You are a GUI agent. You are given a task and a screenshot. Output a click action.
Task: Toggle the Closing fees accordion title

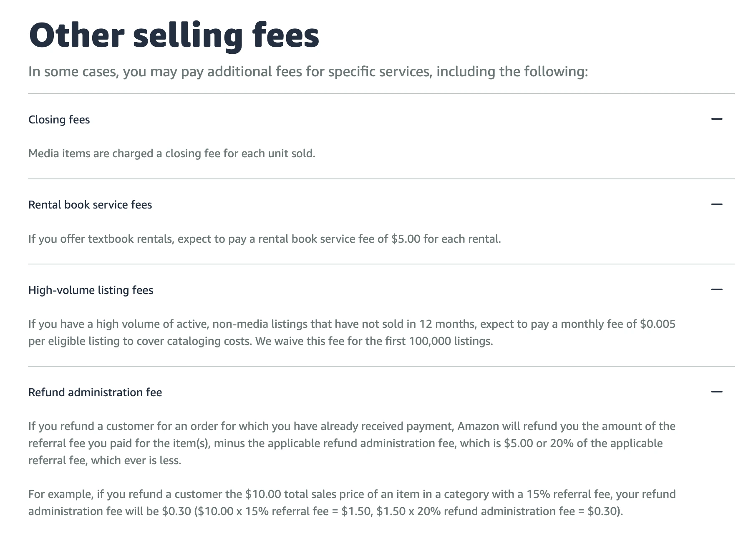coord(59,120)
